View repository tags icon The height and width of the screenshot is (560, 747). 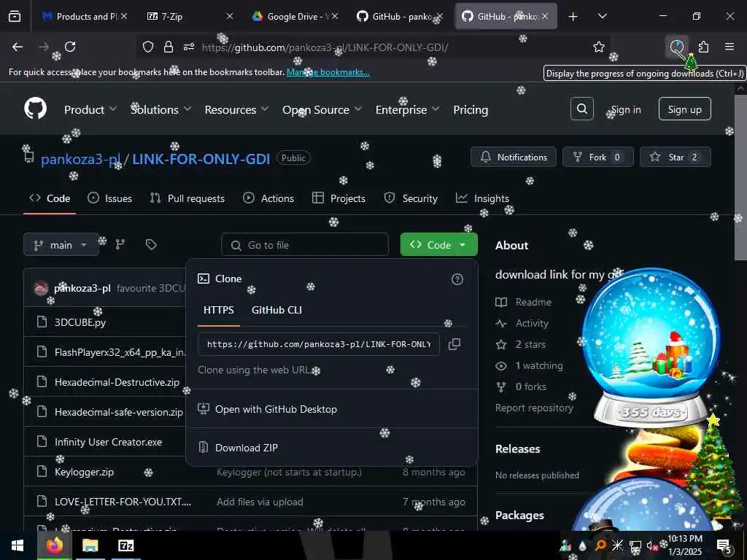coord(151,245)
